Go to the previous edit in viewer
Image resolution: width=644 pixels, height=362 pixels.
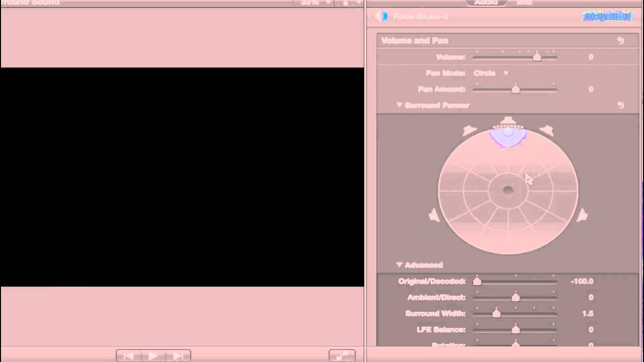(x=129, y=356)
